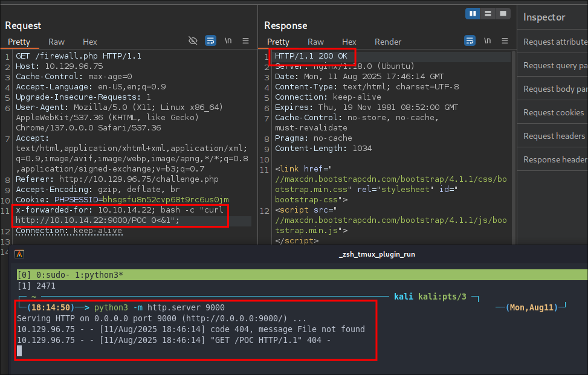Click the 'code 404, message File not found' line
Image resolution: width=588 pixels, height=375 pixels.
[x=191, y=329]
